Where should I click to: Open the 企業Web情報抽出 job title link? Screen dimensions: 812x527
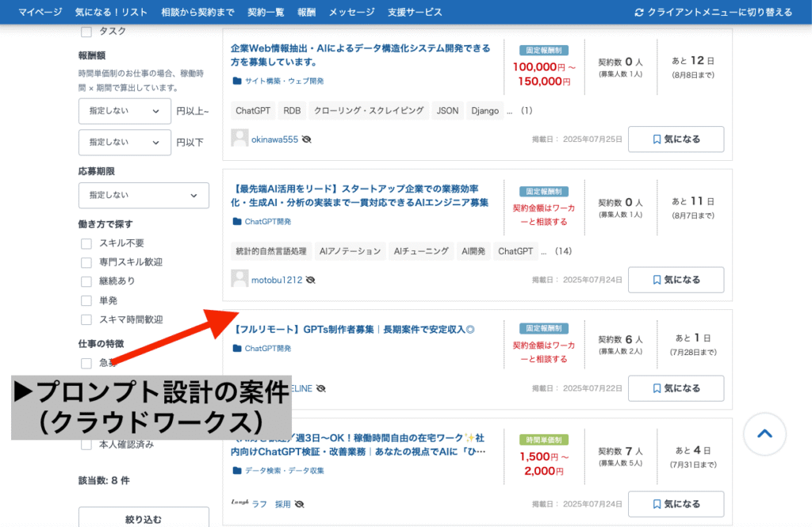point(360,55)
